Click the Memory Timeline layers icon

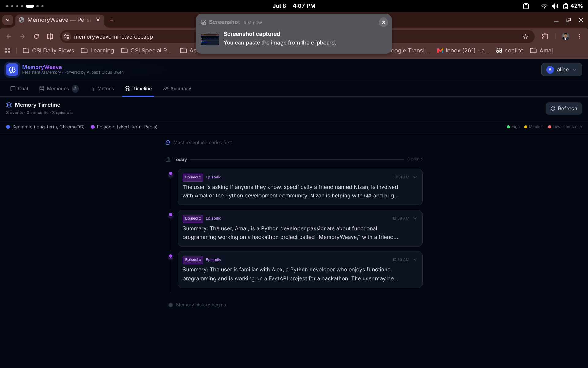[x=9, y=105]
